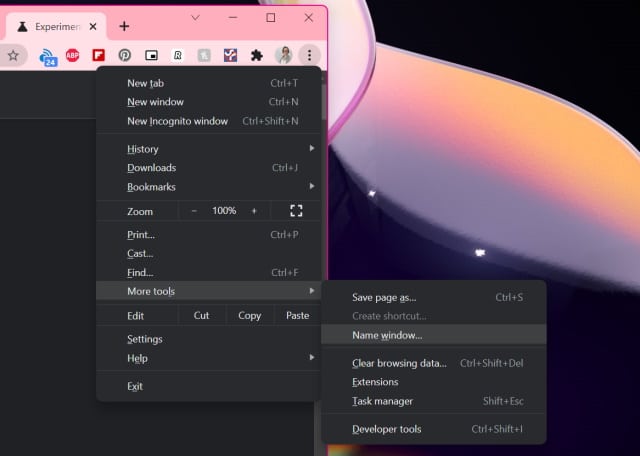Open the Extensions puzzle piece menu
Image resolution: width=640 pixels, height=456 pixels.
pyautogui.click(x=256, y=56)
